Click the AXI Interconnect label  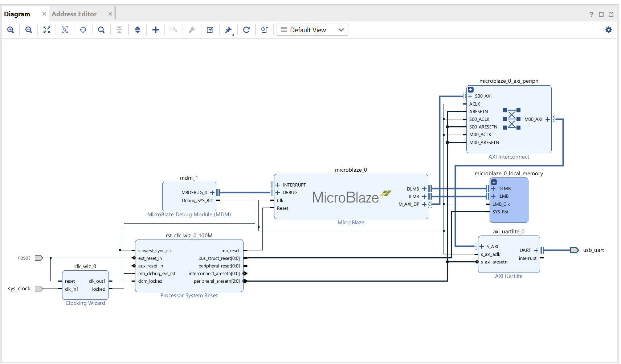point(509,157)
